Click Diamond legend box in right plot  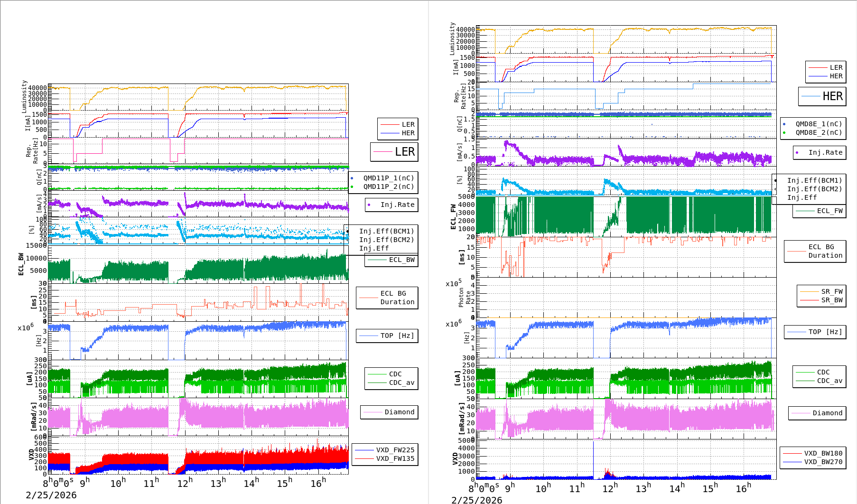point(817,413)
